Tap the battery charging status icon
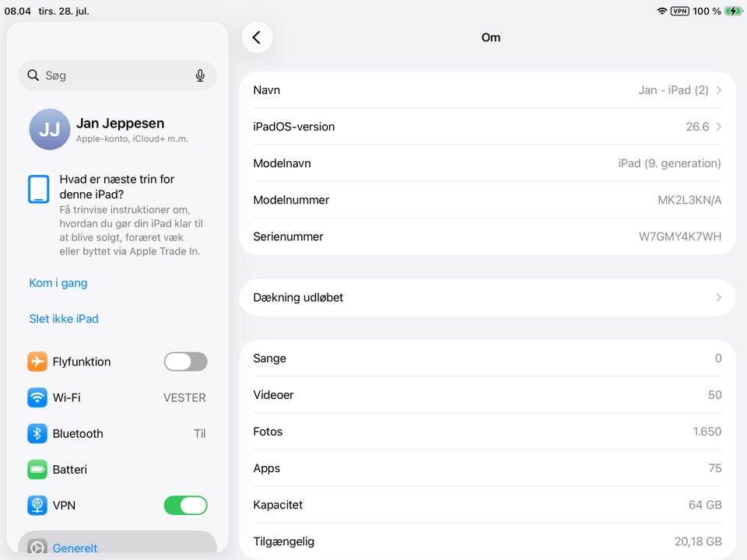 pos(733,11)
